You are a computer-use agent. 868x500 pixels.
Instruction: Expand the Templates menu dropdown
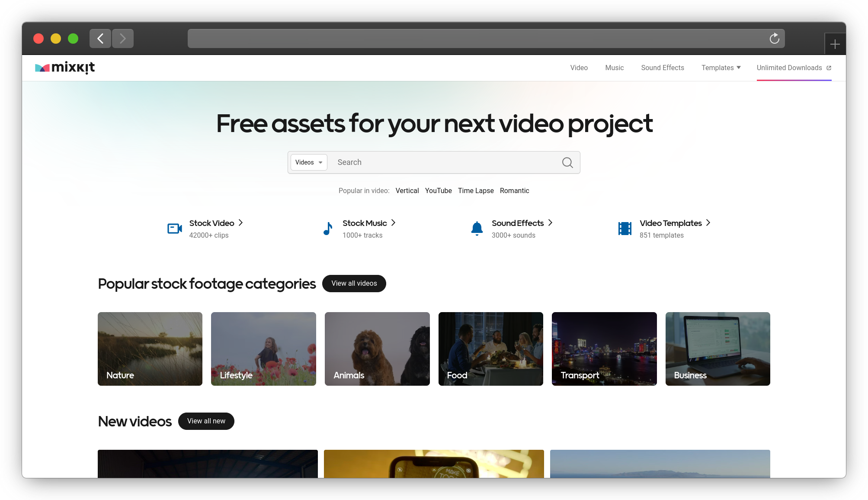click(x=721, y=68)
